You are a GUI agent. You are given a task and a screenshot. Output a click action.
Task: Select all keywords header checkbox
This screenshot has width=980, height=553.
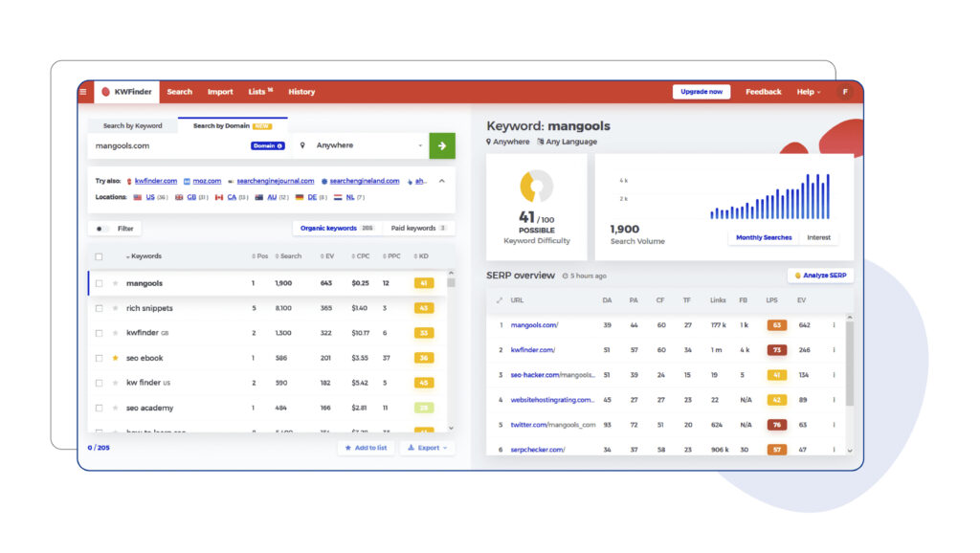coord(99,256)
